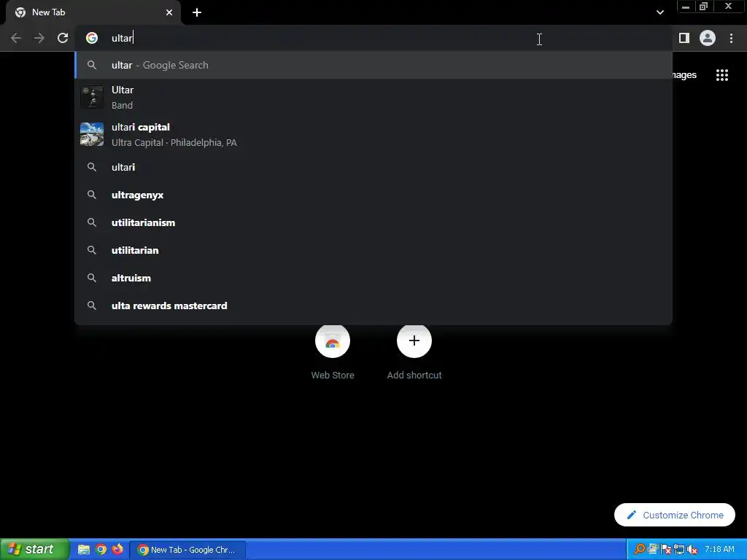747x560 pixels.
Task: Reload the page with the refresh icon
Action: (x=63, y=38)
